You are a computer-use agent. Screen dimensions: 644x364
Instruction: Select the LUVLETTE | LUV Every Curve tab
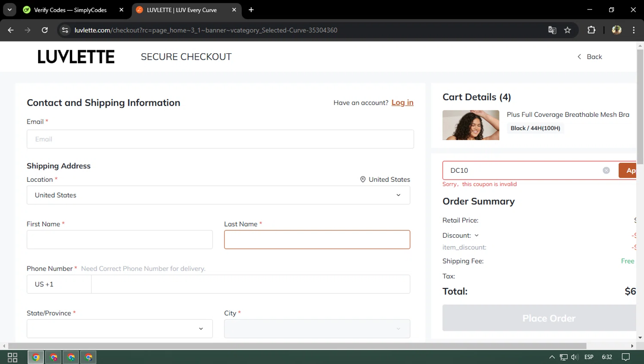coord(182,10)
